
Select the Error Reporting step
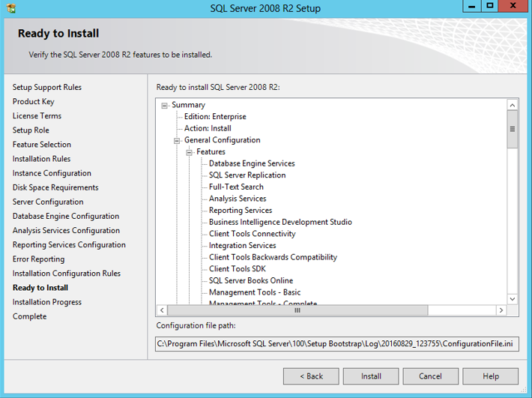click(38, 259)
